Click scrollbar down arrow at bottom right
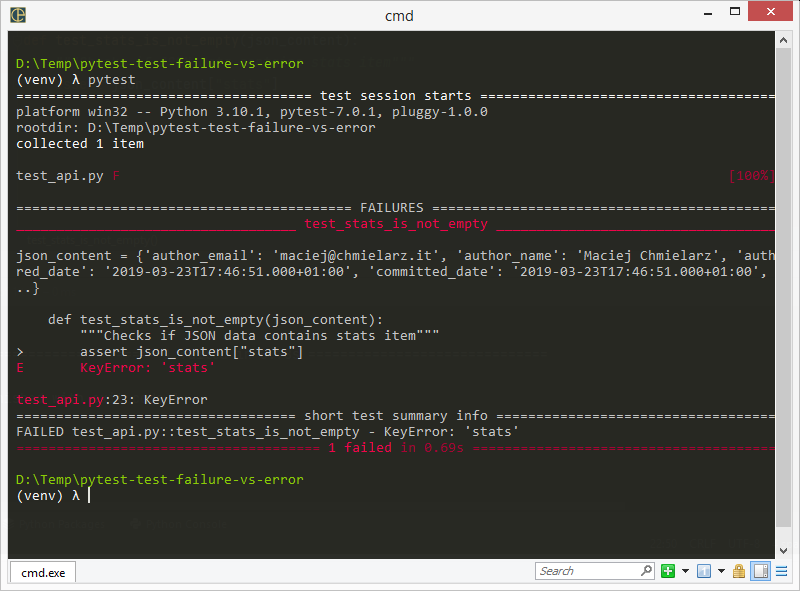This screenshot has width=800, height=591. 784,551
